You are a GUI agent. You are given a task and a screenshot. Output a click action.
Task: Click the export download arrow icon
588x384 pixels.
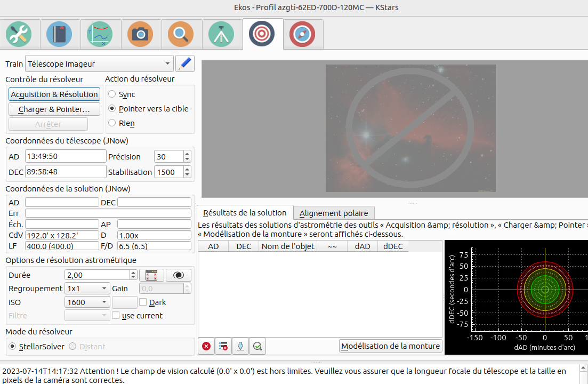240,346
